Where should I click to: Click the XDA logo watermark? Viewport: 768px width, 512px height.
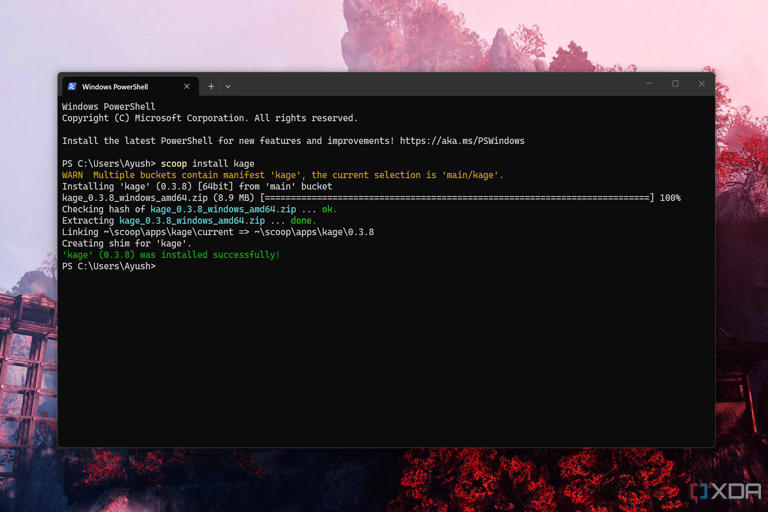click(x=726, y=491)
